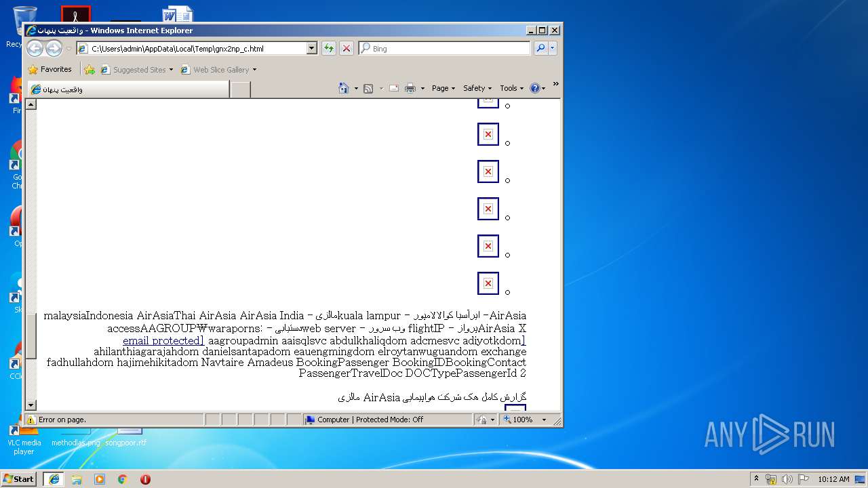Click the Help question mark icon
Viewport: 868px width, 488px height.
534,88
